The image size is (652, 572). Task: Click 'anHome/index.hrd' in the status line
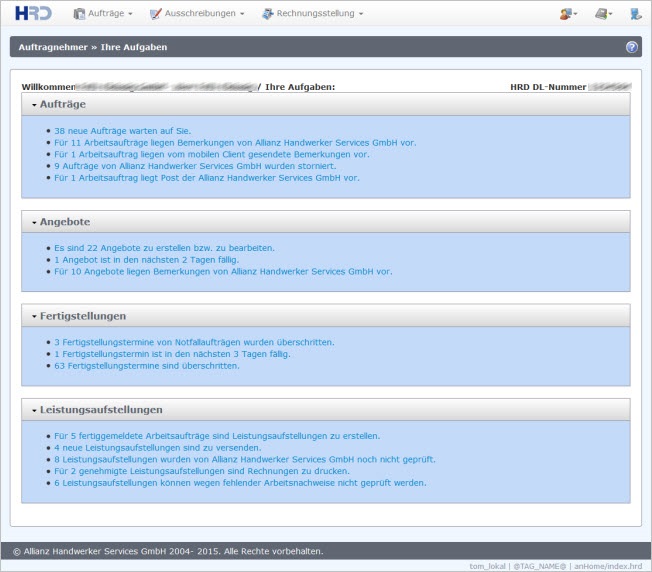point(608,566)
